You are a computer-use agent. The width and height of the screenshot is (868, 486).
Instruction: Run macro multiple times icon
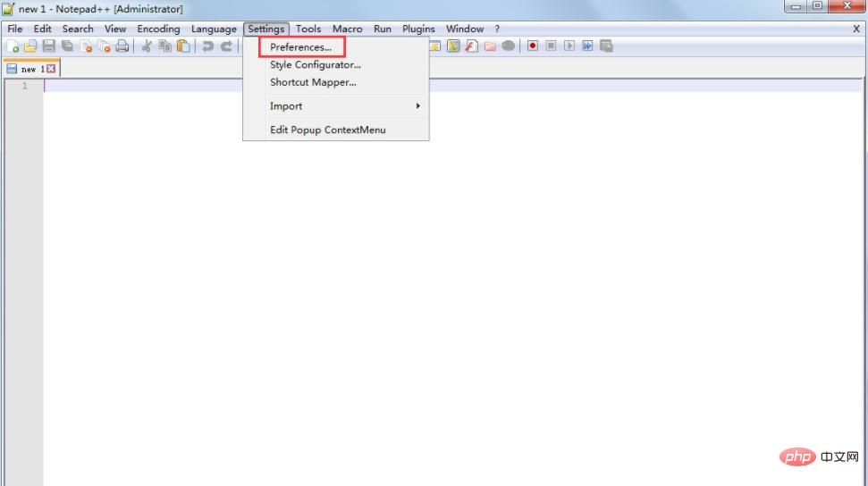[x=587, y=46]
